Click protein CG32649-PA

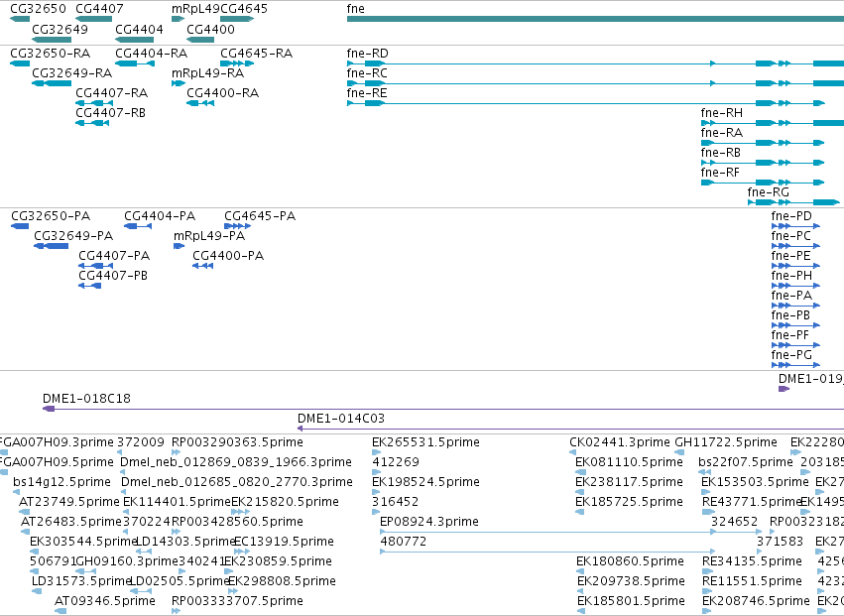[73, 236]
